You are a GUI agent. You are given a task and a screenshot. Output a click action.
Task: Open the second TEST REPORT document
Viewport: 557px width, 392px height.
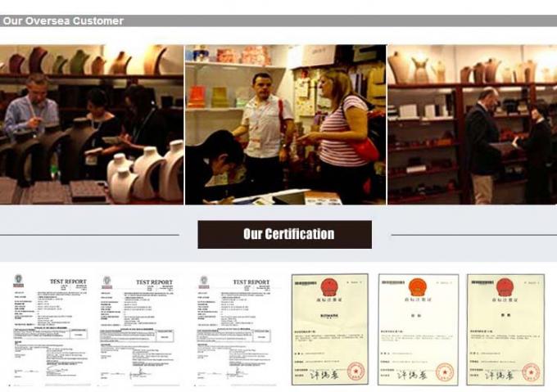(138, 330)
